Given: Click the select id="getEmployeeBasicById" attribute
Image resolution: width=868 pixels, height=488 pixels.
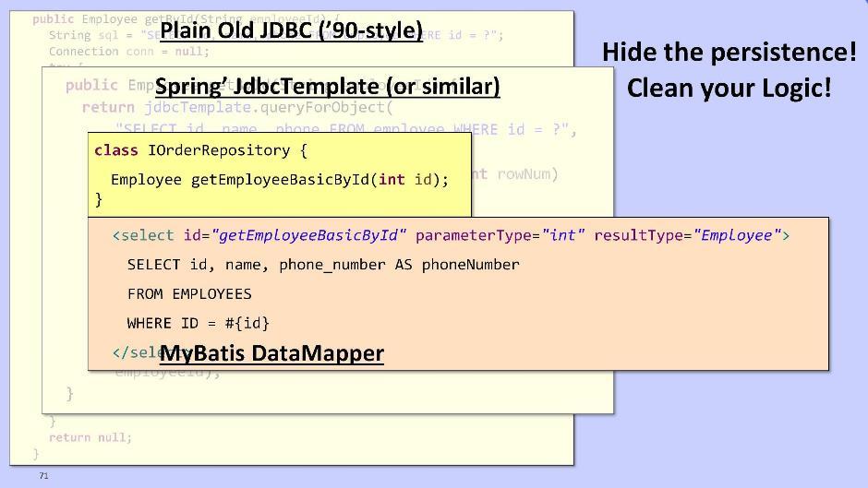Looking at the screenshot, I should tap(295, 236).
